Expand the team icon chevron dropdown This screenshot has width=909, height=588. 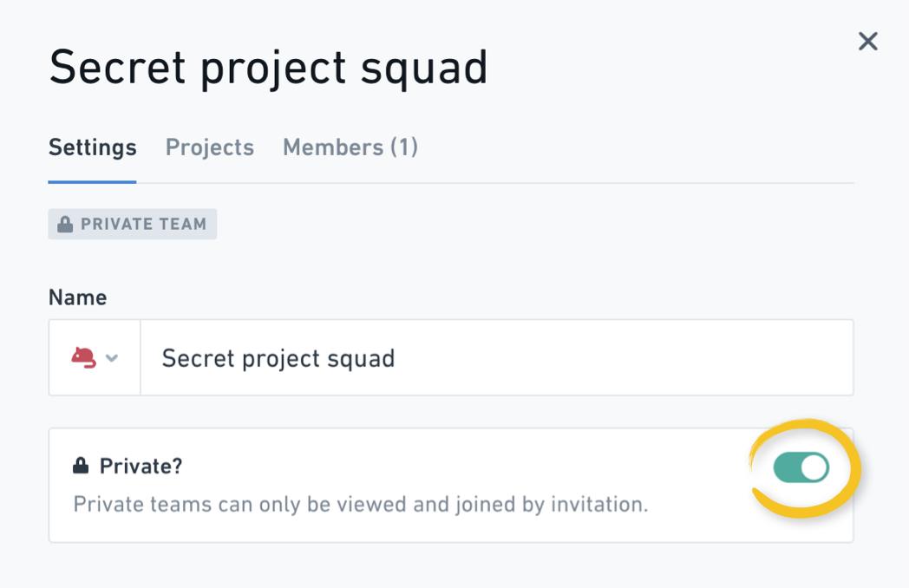click(112, 358)
